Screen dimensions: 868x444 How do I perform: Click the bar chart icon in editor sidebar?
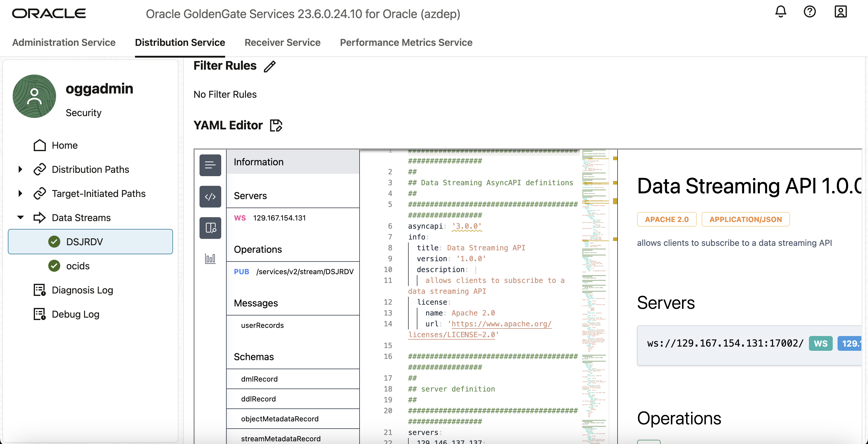pos(210,258)
